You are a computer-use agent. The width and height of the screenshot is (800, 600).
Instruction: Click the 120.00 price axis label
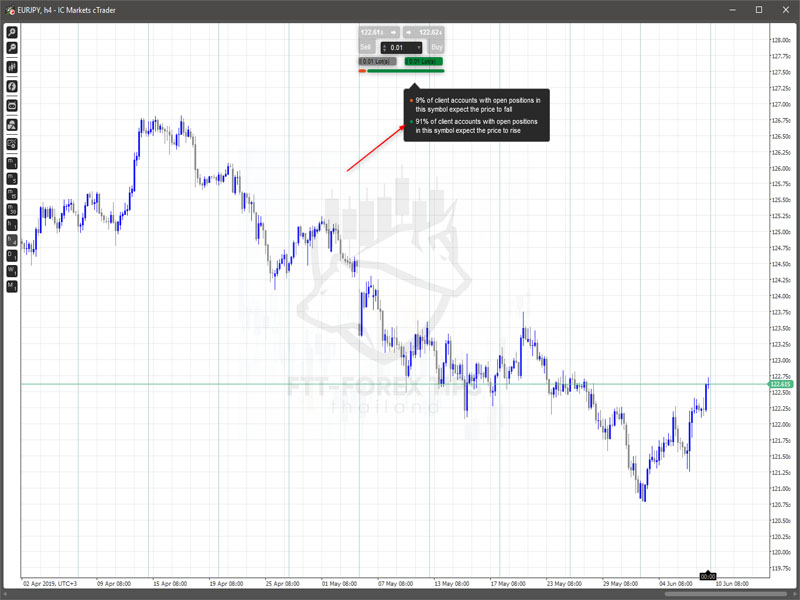coord(781,552)
